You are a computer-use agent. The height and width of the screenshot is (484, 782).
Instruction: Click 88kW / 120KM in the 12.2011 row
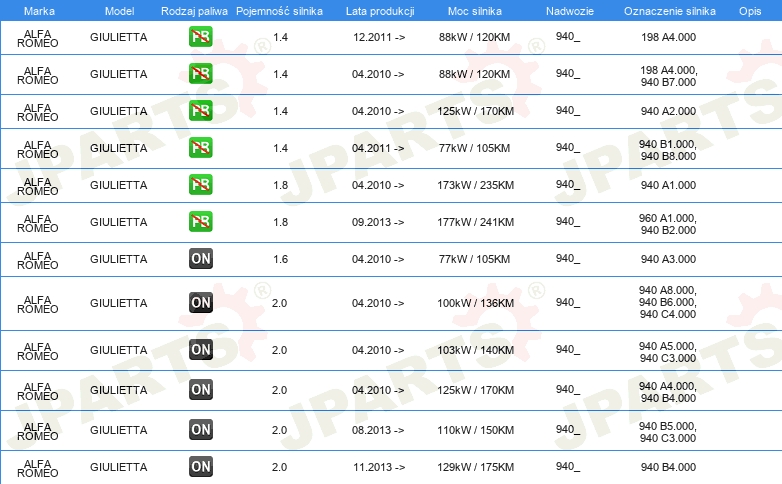tap(474, 37)
